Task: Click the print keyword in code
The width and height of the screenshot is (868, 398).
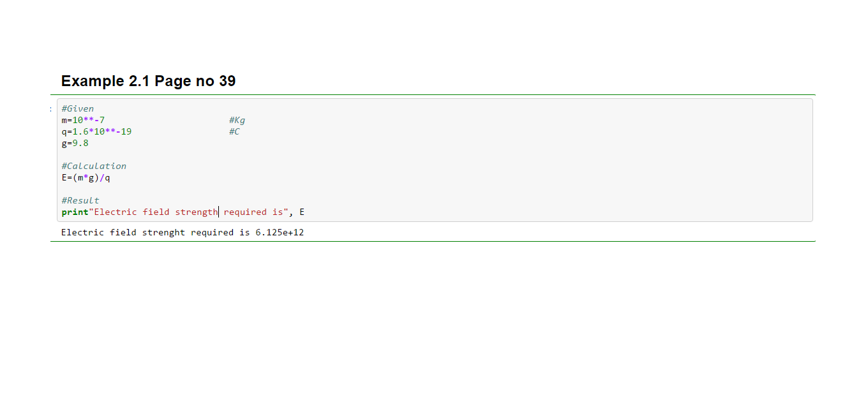Action: click(x=75, y=212)
